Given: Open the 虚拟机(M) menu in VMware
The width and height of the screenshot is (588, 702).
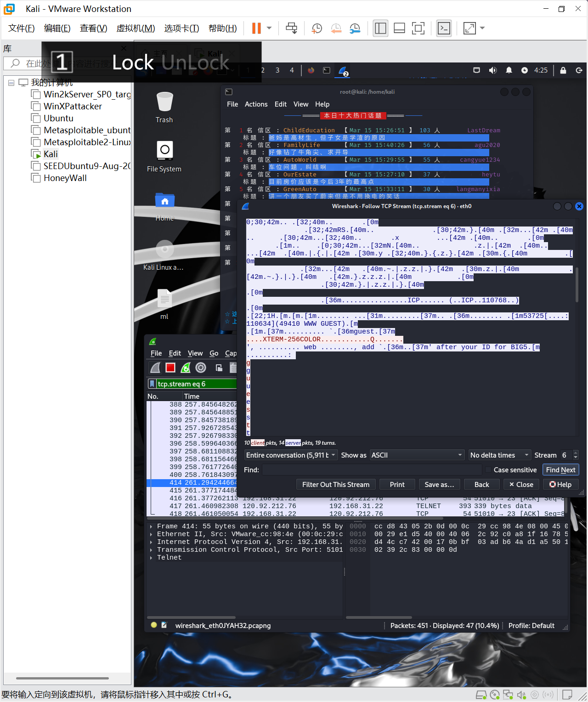Looking at the screenshot, I should click(x=136, y=28).
